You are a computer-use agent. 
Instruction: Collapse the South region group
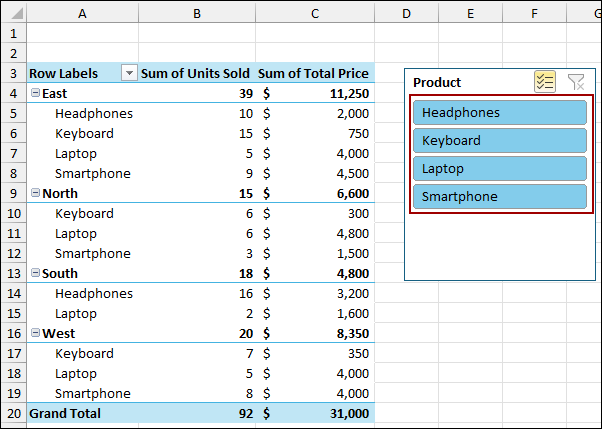[x=35, y=273]
